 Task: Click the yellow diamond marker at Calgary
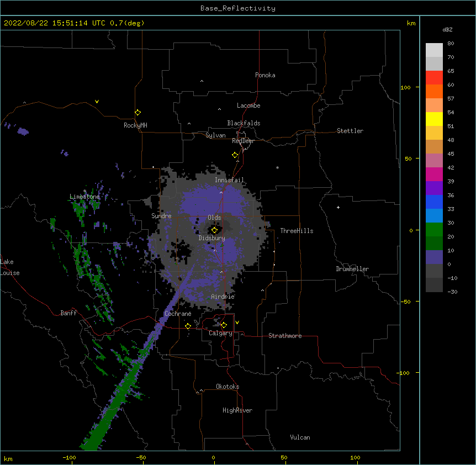pyautogui.click(x=224, y=325)
